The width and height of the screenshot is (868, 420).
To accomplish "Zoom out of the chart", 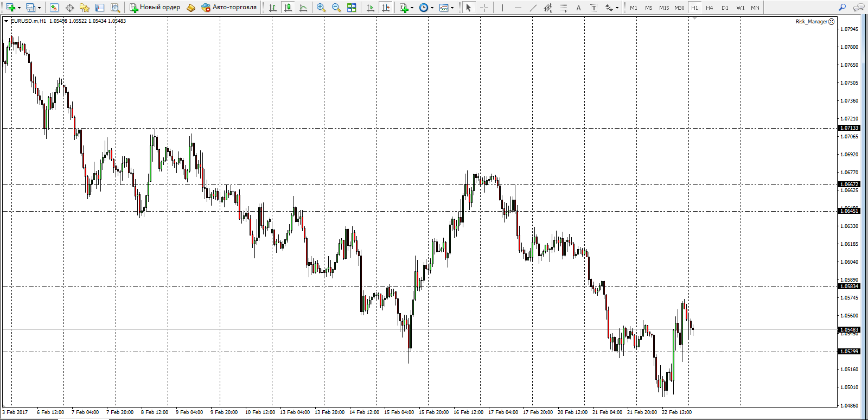I will point(336,8).
